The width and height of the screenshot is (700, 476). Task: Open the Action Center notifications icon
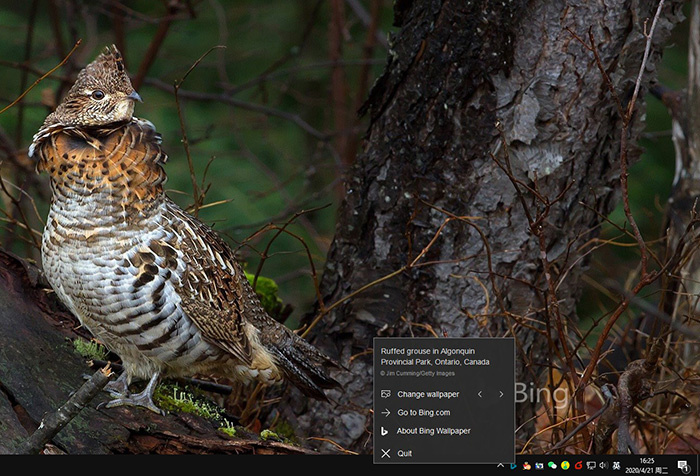coord(683,466)
